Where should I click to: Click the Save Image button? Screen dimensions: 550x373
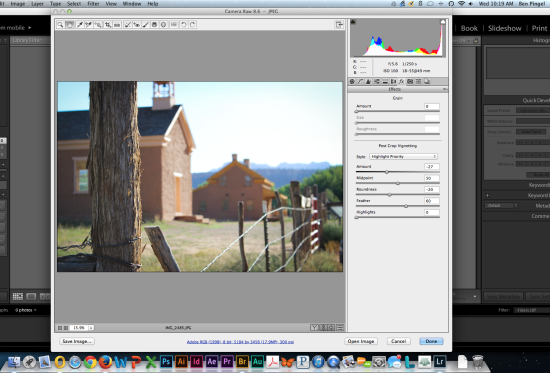click(x=77, y=341)
